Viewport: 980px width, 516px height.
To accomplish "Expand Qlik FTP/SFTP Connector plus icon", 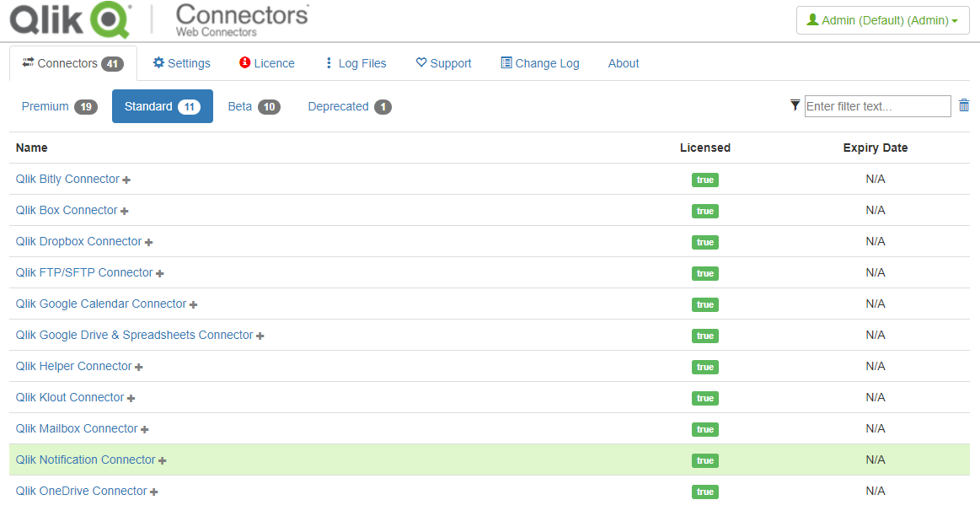I will 160,274.
